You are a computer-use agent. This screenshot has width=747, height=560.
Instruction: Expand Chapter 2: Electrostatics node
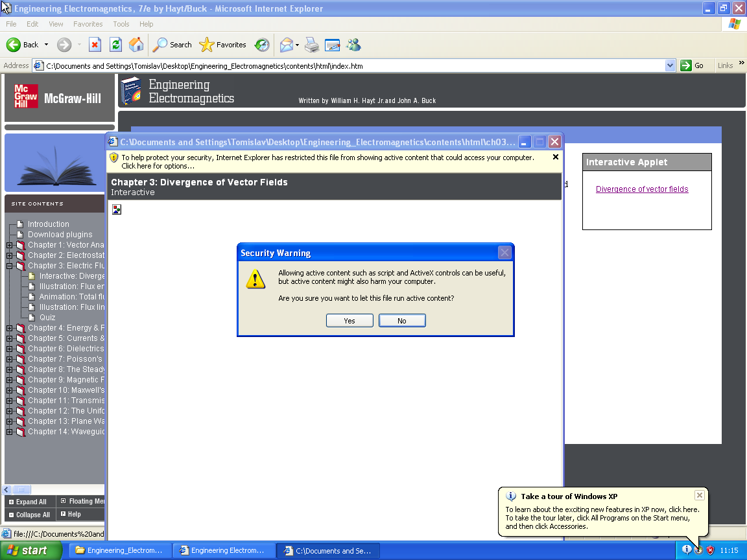pos(10,255)
